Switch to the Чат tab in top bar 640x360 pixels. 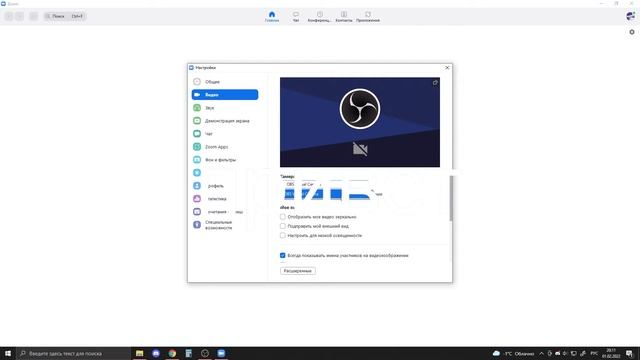coord(296,17)
